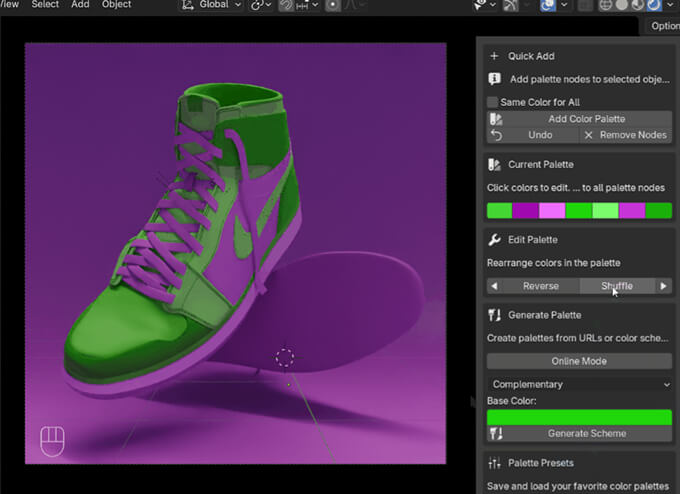Image resolution: width=680 pixels, height=494 pixels.
Task: Open the Complementary color scheme dropdown
Action: [579, 384]
